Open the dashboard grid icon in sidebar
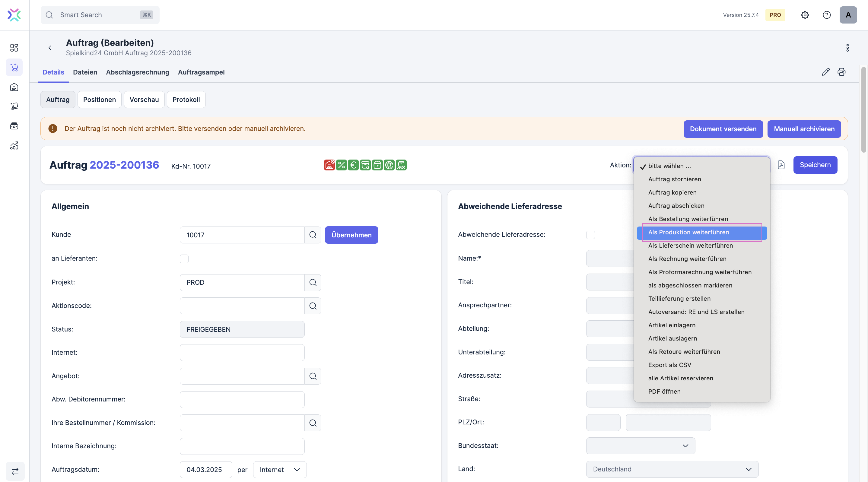 14,48
